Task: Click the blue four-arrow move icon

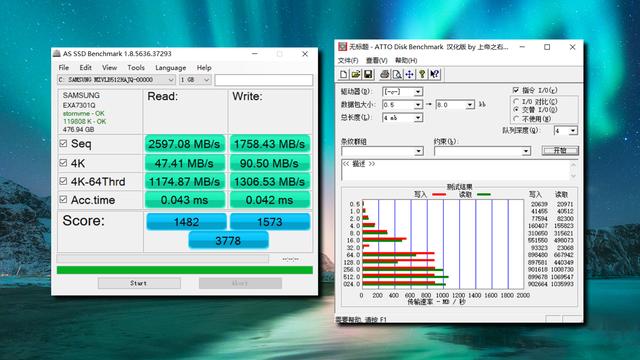Action: pos(409,74)
